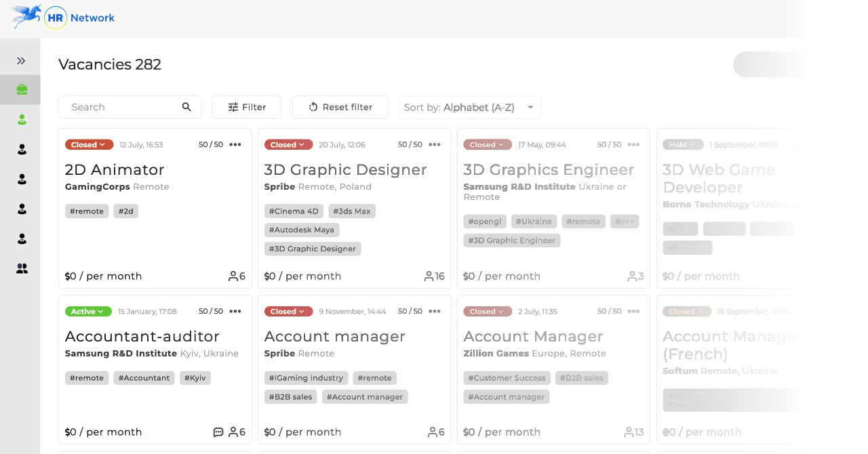Click the company name GamingCorps
The image size is (868, 454).
(x=98, y=187)
